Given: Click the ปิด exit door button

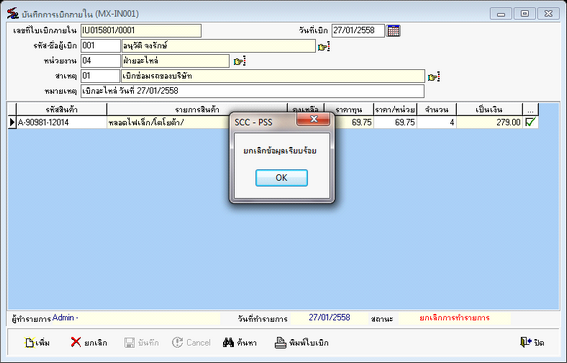Looking at the screenshot, I should pos(532,342).
